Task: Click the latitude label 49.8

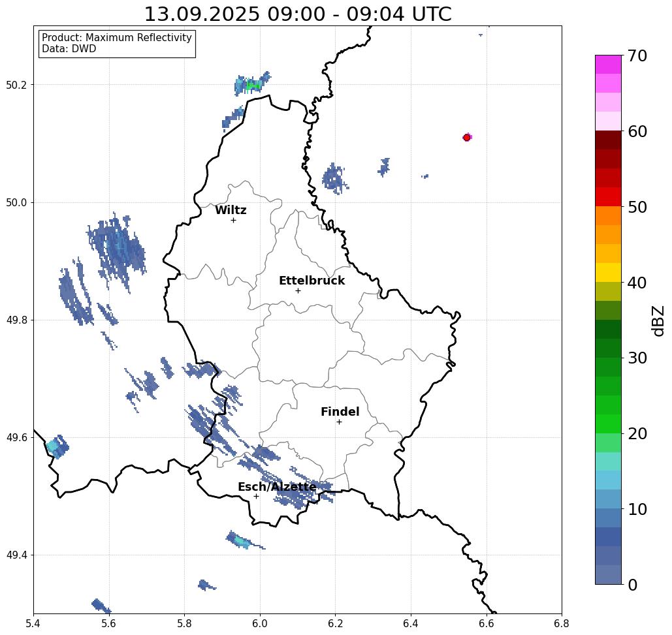Action: (x=16, y=320)
